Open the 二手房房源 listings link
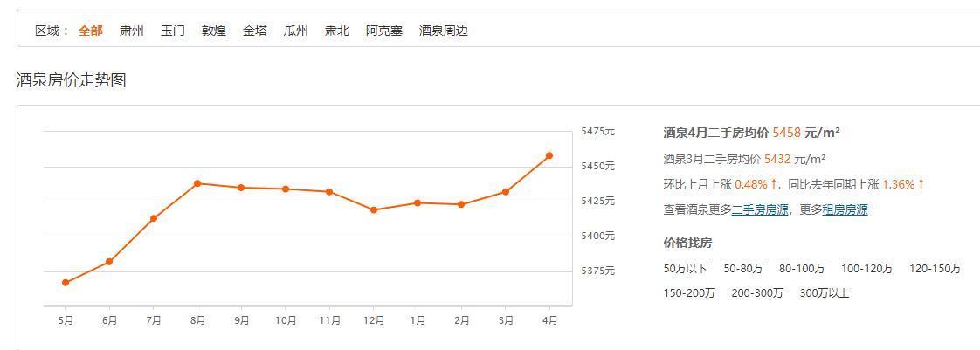 (x=760, y=210)
